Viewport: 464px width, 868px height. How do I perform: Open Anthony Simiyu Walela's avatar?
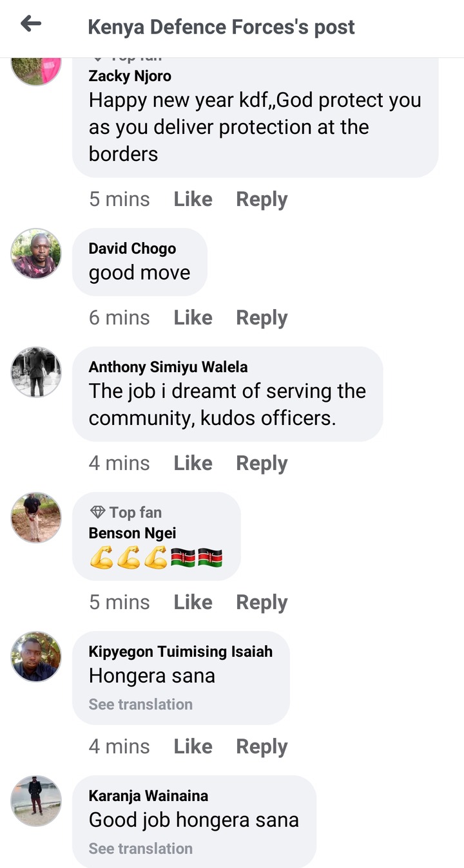point(36,372)
